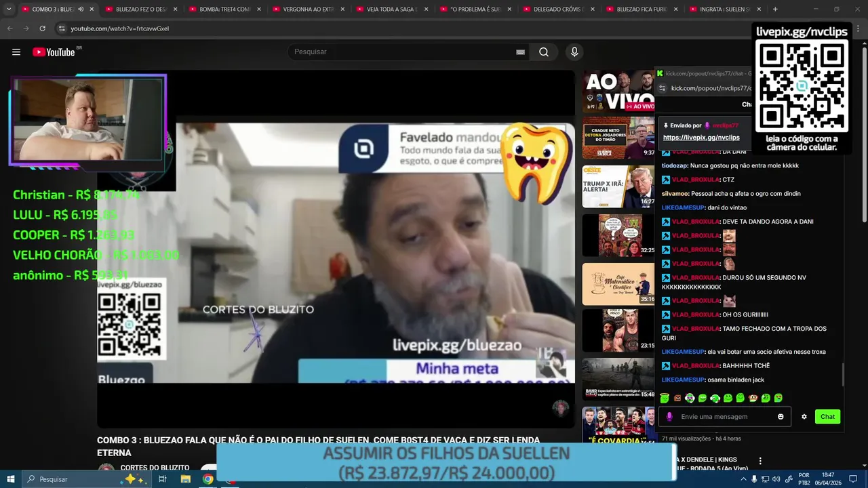Switch to the VEJA TODA A SAGA tab
The image size is (868, 488).
pyautogui.click(x=391, y=9)
